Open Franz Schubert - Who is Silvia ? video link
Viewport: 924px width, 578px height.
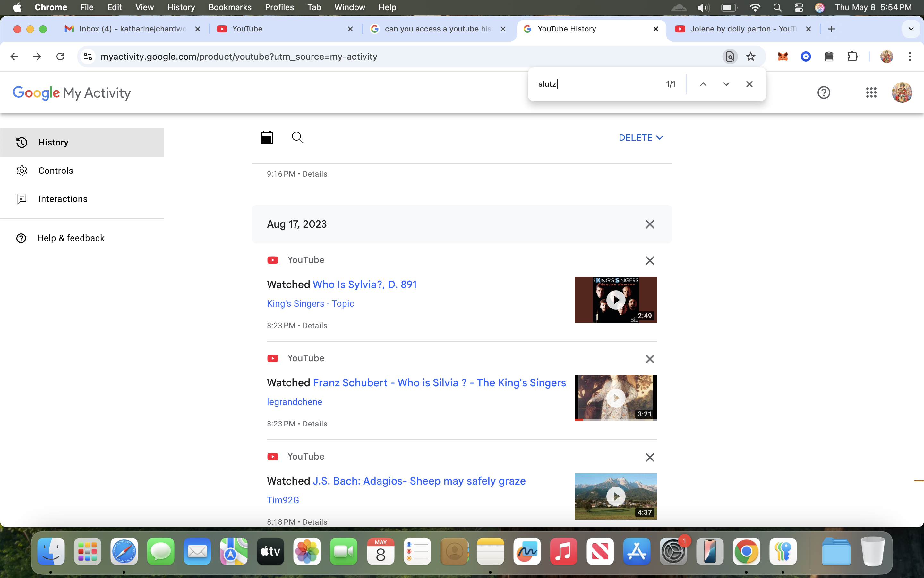(440, 383)
